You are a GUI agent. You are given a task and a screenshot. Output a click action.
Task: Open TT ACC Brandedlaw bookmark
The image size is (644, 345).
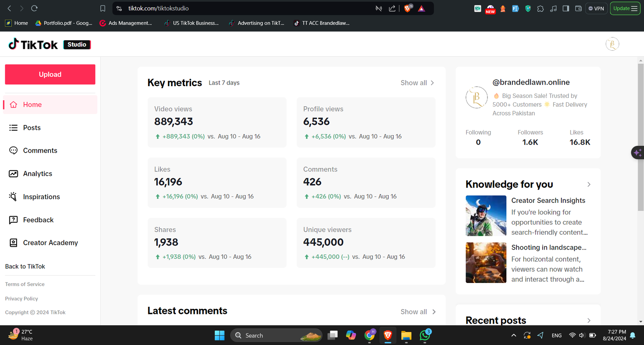[322, 23]
